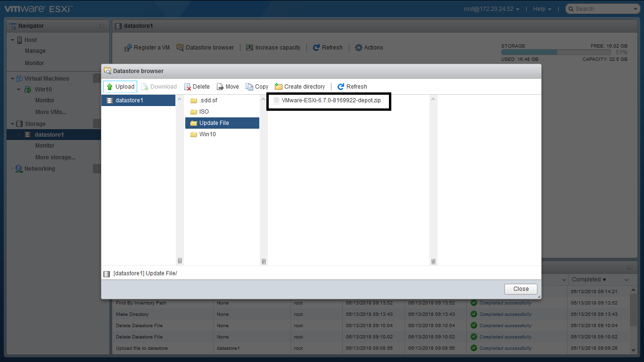Select the VMware-ESXi-6.7.0-8169922-depot.zip file
The width and height of the screenshot is (644, 362).
[x=330, y=100]
